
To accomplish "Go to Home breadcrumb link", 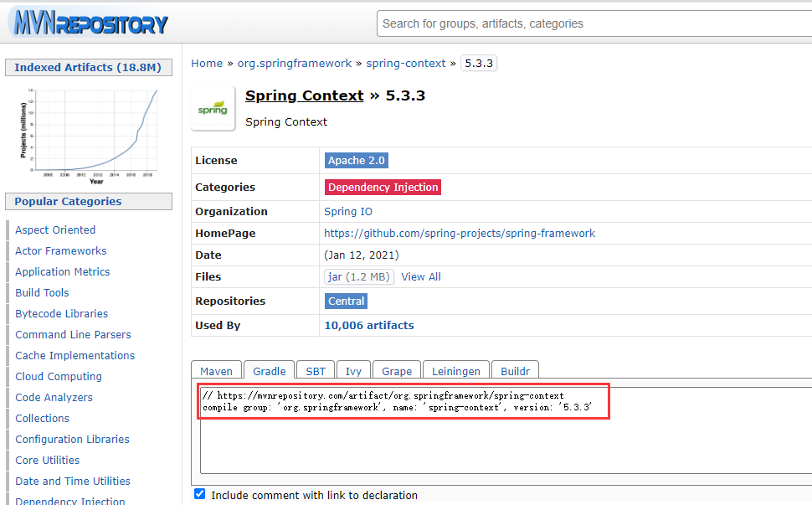I will pyautogui.click(x=207, y=63).
